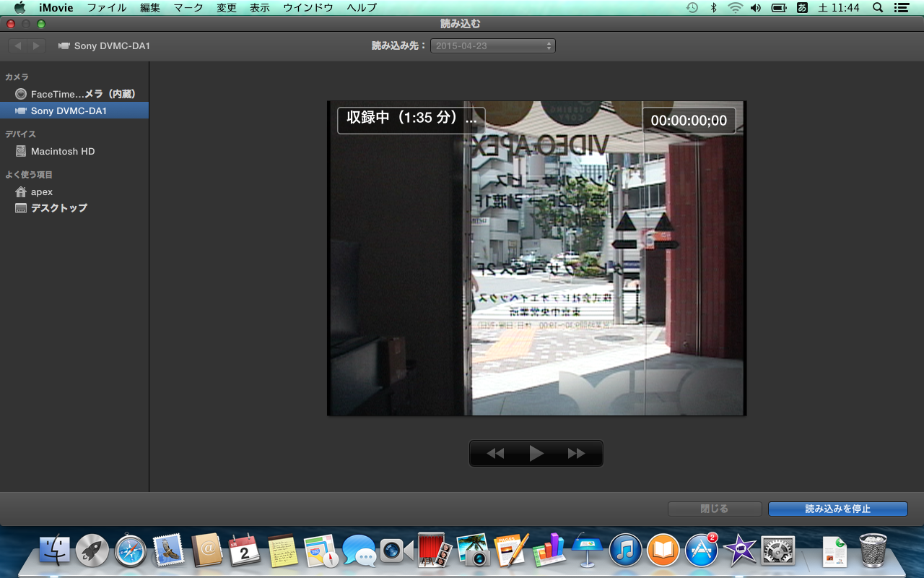Open the ヘルプ menu
Viewport: 924px width, 578px height.
click(x=362, y=8)
